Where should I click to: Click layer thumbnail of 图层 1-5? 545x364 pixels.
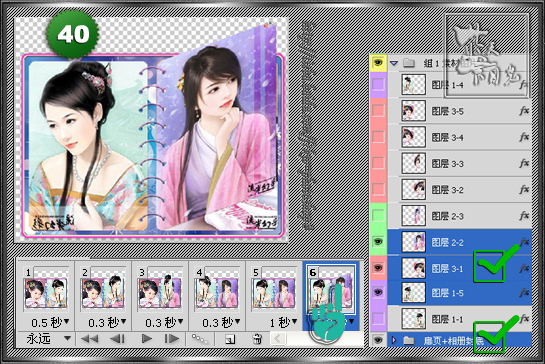click(x=414, y=293)
